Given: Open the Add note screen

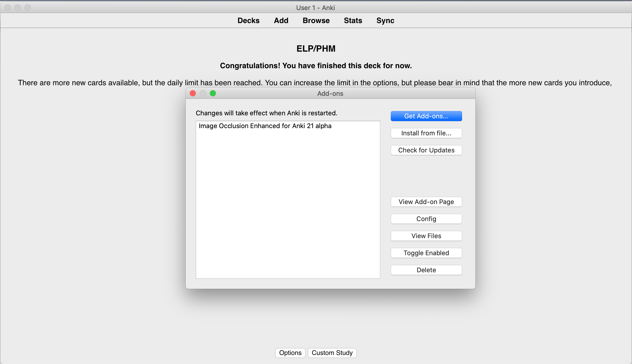Looking at the screenshot, I should 281,21.
